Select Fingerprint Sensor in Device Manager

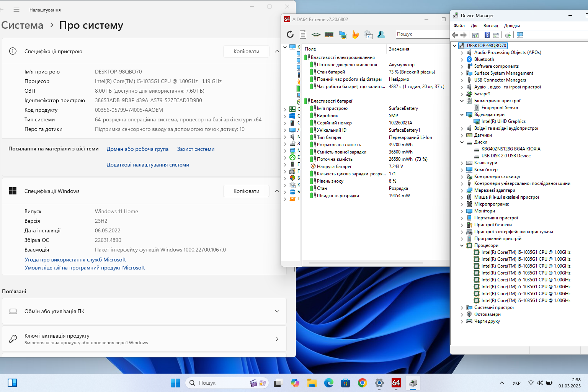click(x=500, y=108)
